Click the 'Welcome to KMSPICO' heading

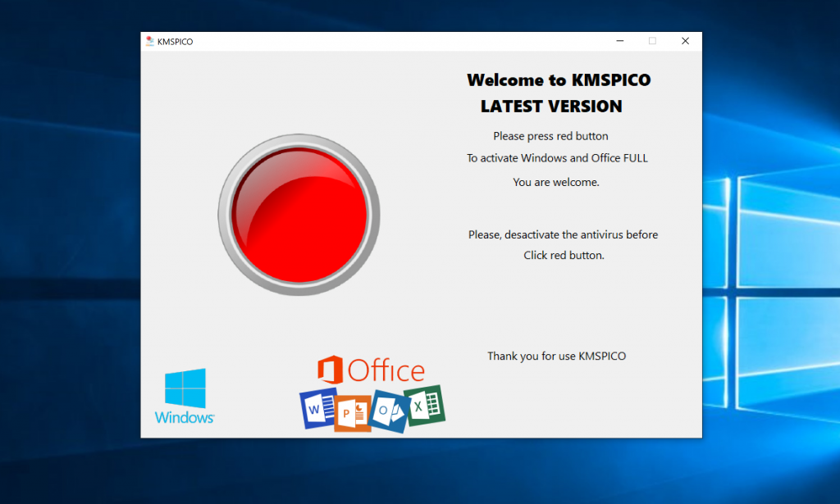click(x=559, y=80)
